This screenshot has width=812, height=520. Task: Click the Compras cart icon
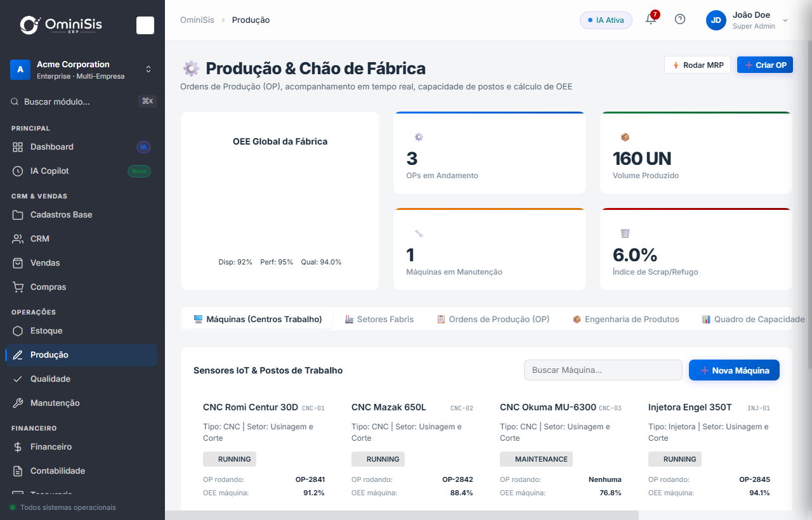pos(18,287)
